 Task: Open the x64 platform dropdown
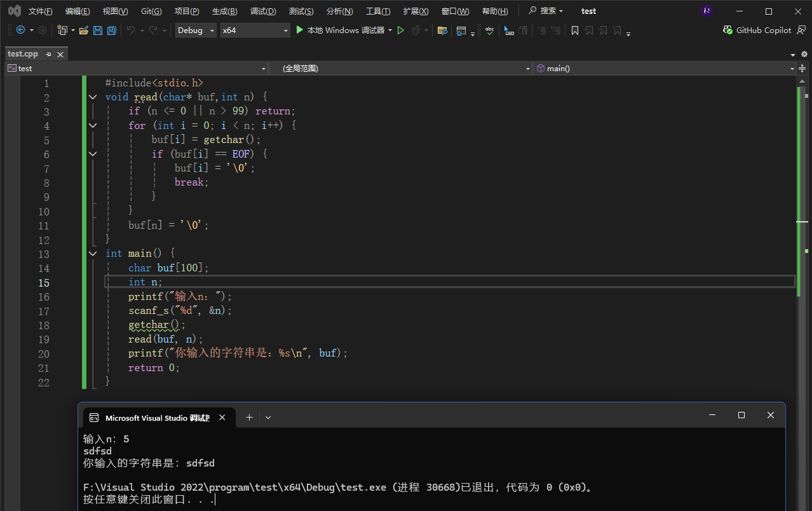point(255,30)
